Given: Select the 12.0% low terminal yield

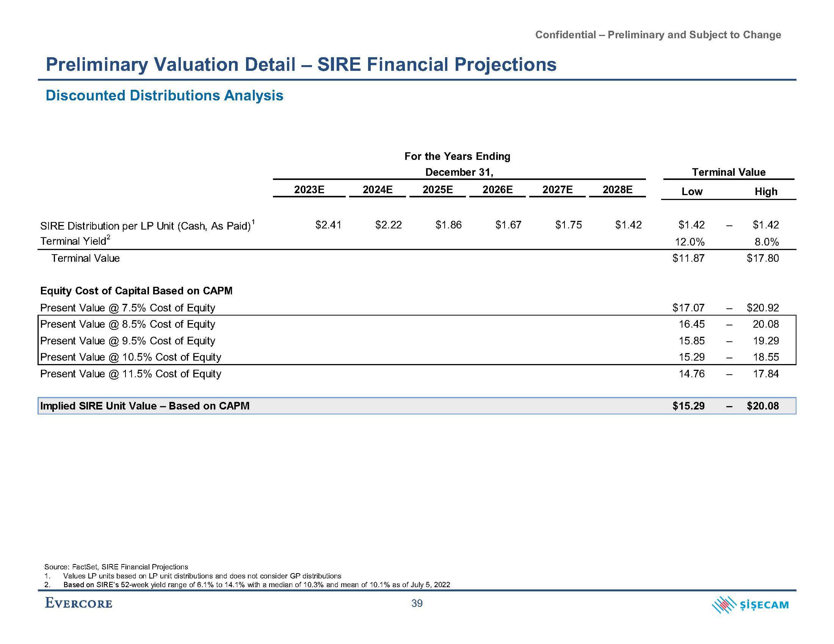Looking at the screenshot, I should [x=690, y=242].
